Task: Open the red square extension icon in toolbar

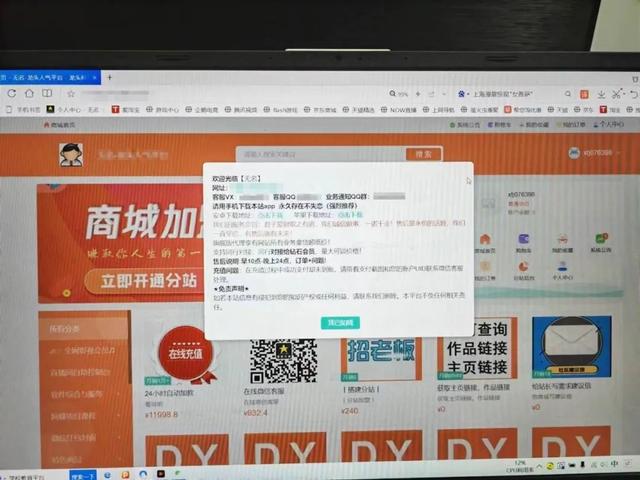Action: [x=584, y=94]
